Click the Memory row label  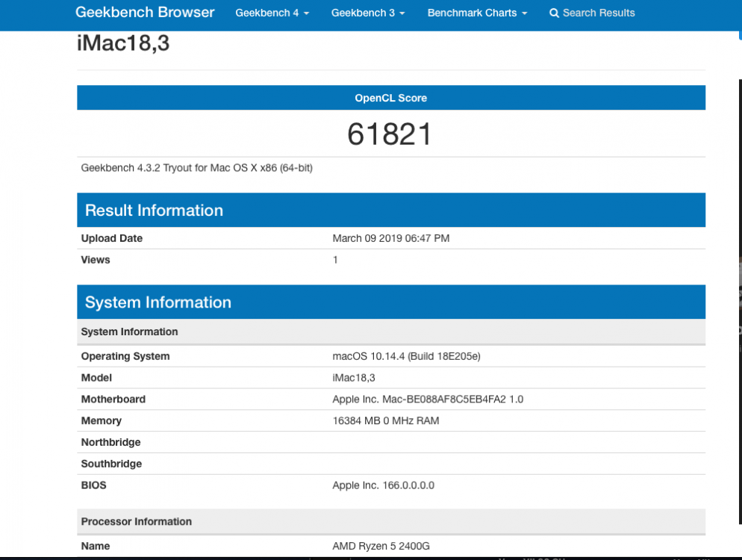coord(102,421)
